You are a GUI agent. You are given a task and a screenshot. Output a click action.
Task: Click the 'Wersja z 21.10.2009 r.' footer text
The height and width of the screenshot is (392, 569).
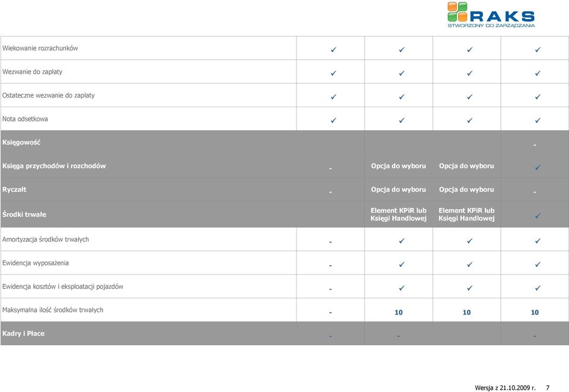(505, 388)
